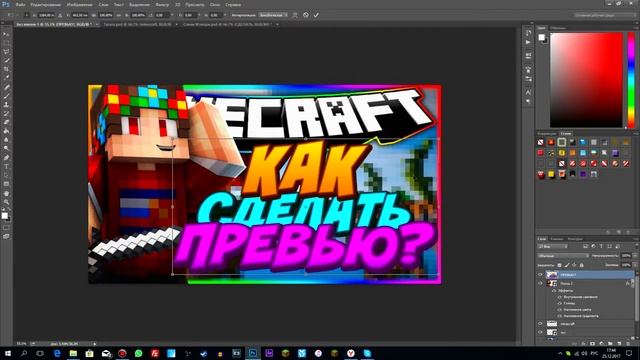This screenshot has width=640, height=360.
Task: Toggle the inner glow effect eye
Action: [560, 297]
